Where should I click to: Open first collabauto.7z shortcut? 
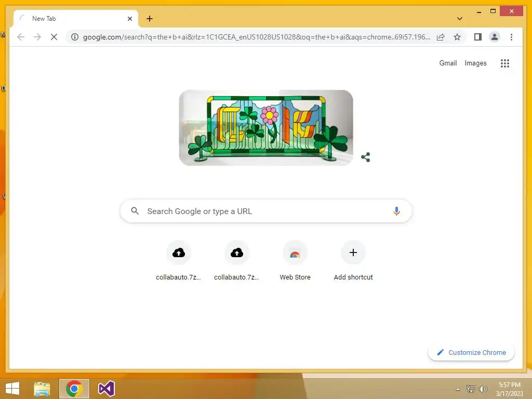[x=179, y=261]
